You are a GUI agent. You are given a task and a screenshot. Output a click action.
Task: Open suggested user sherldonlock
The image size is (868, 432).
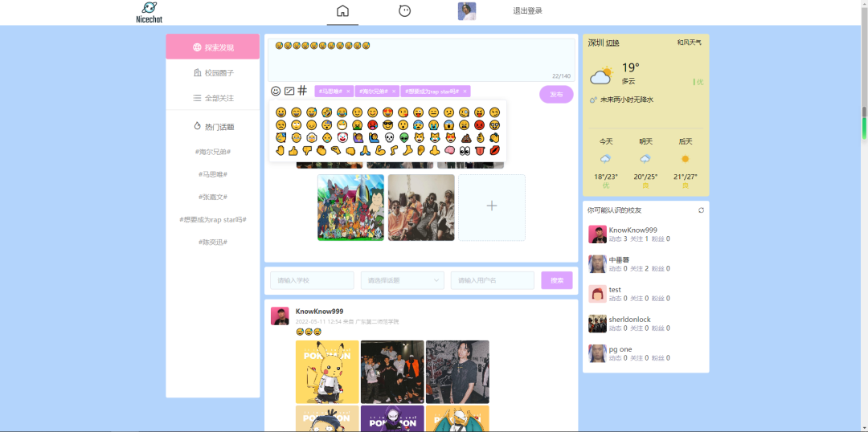tap(630, 319)
